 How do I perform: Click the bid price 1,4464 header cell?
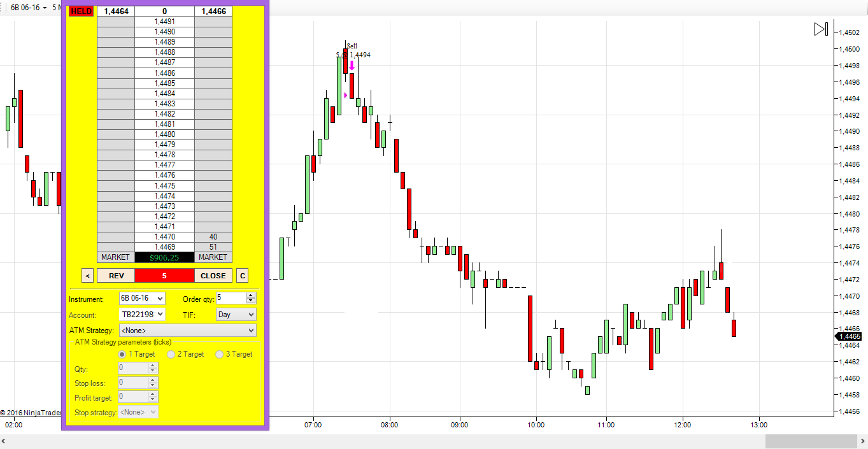115,11
